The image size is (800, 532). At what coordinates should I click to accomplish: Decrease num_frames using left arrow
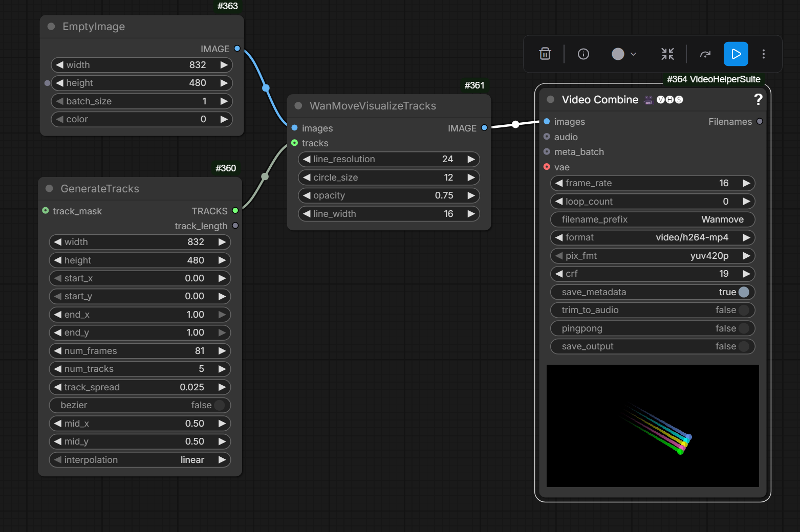tap(58, 351)
